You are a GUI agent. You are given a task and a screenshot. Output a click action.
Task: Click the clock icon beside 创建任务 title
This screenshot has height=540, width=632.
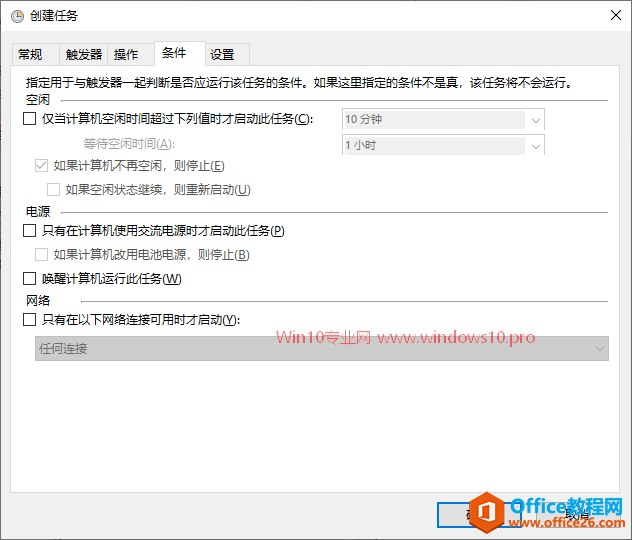[x=17, y=16]
